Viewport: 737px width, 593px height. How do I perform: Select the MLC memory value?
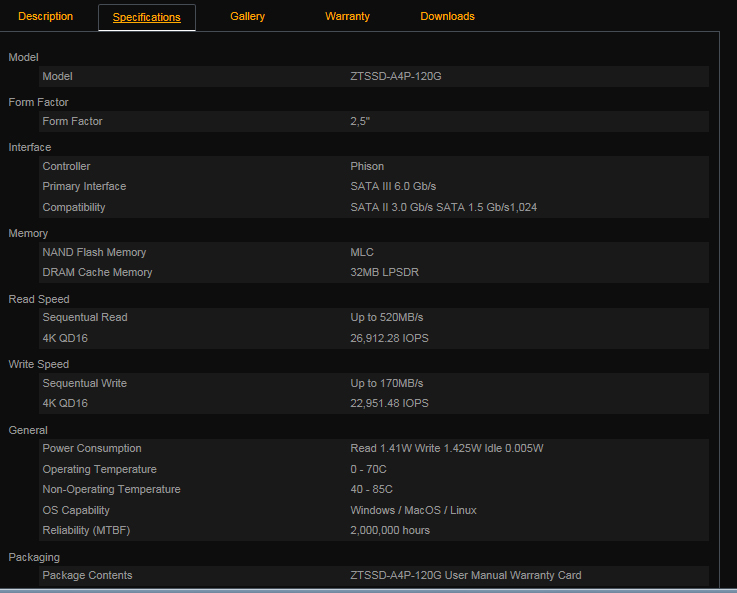362,252
